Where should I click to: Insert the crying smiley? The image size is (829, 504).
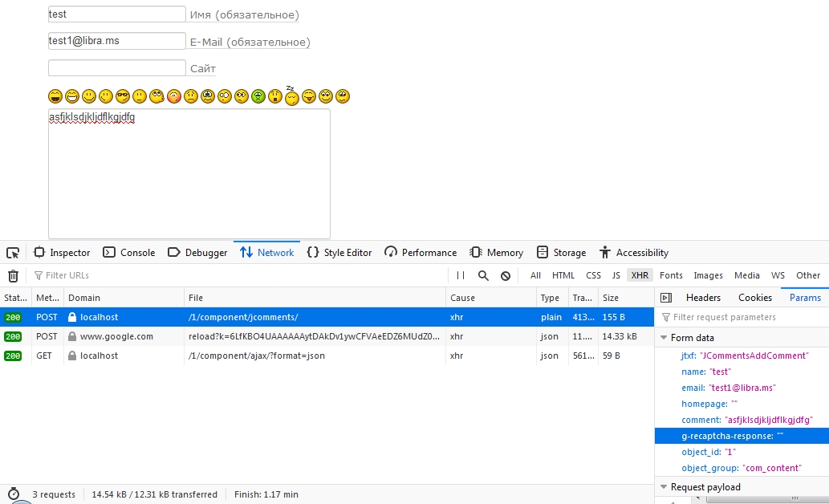(x=207, y=96)
